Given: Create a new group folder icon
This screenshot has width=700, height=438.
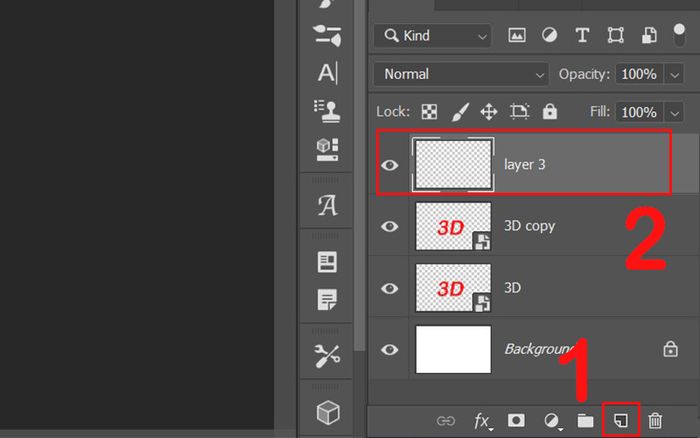Looking at the screenshot, I should click(x=585, y=421).
